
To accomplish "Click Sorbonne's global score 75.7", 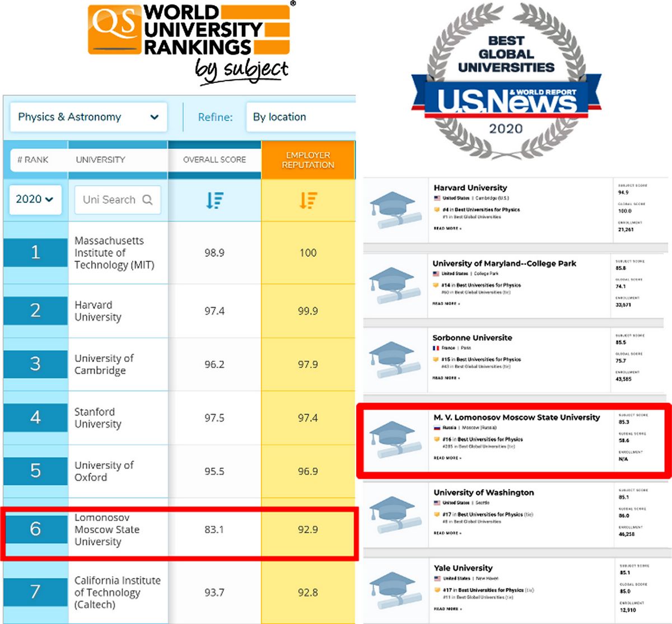I will point(621,361).
